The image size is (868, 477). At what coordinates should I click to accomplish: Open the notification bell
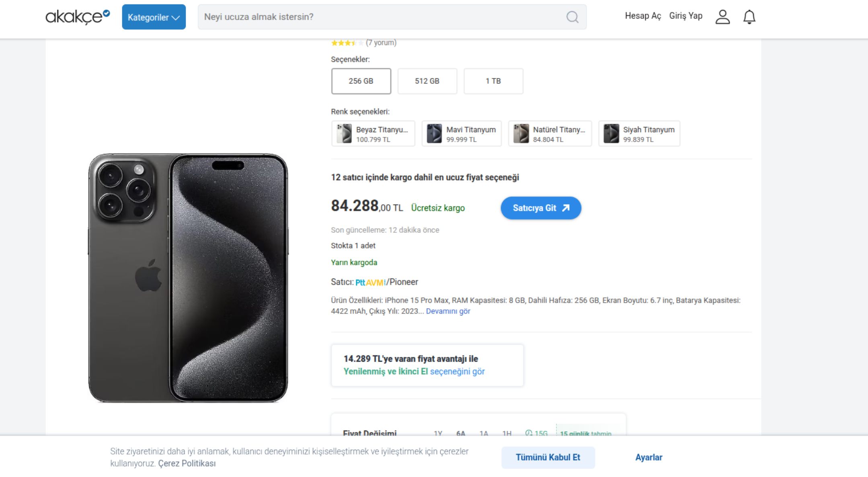(749, 17)
